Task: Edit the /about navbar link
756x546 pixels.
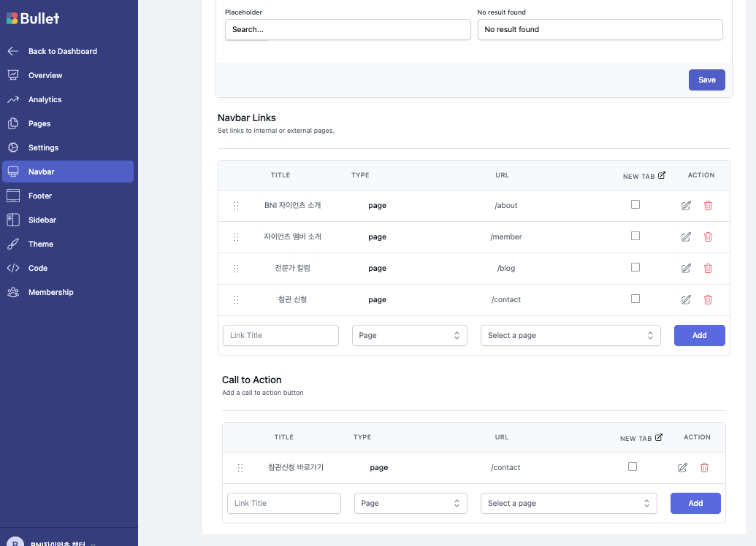Action: tap(686, 206)
